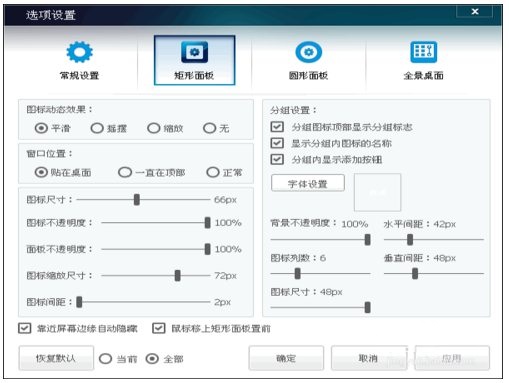Toggle 显示分组内图标的名称 checkbox

277,143
